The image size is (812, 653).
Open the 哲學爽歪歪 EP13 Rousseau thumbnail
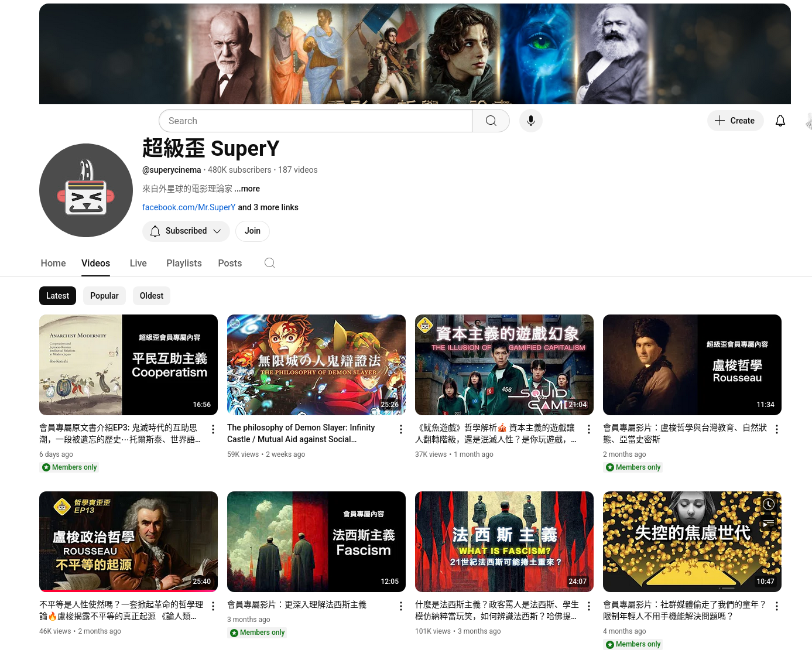coord(128,542)
